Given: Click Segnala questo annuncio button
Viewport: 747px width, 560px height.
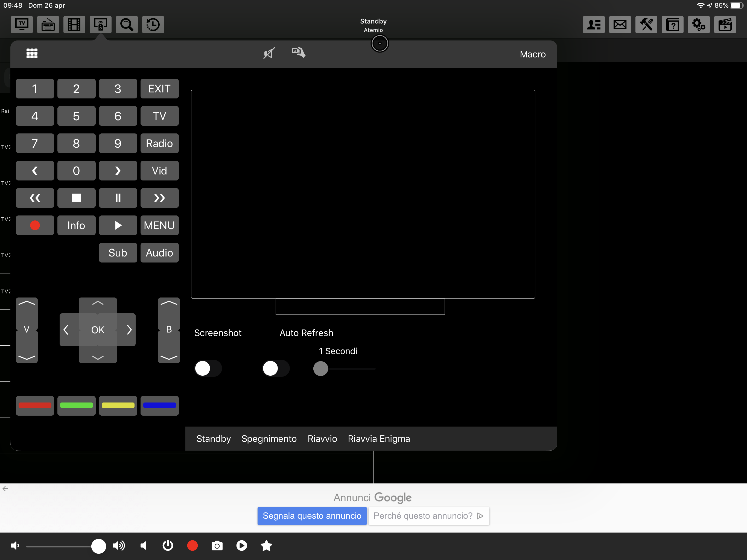Looking at the screenshot, I should (312, 515).
